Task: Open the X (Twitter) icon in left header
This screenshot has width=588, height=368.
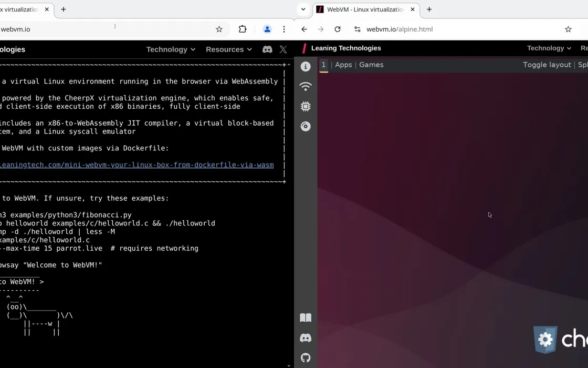Action: (283, 49)
